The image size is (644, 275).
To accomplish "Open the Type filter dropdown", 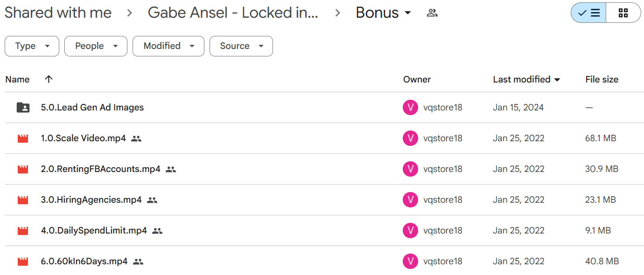I will coord(32,46).
